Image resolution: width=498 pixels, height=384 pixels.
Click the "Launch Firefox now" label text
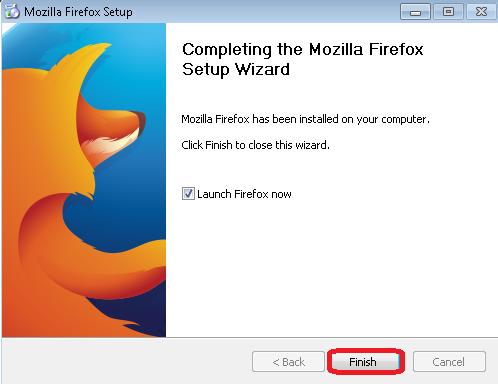tap(244, 194)
